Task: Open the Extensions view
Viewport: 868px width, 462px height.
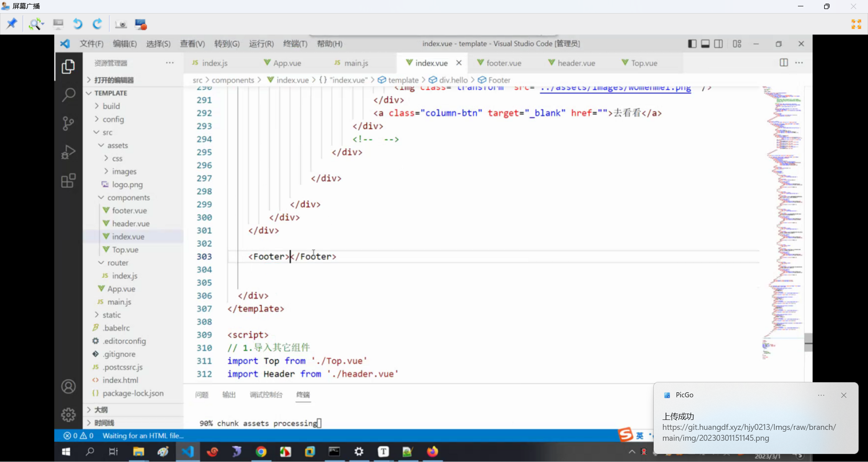Action: pos(68,181)
